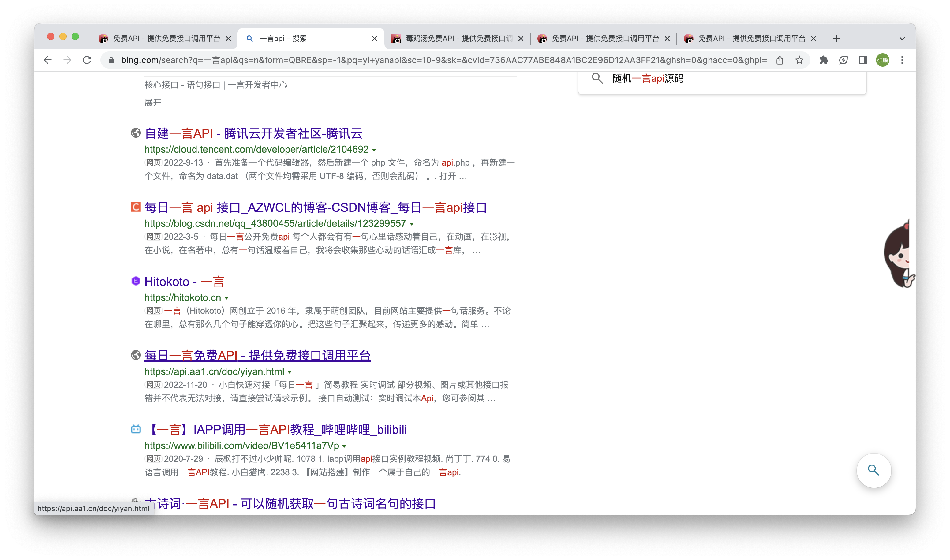Open 自建一言API - 腾讯云开发者社区 result
The height and width of the screenshot is (560, 950).
[254, 133]
